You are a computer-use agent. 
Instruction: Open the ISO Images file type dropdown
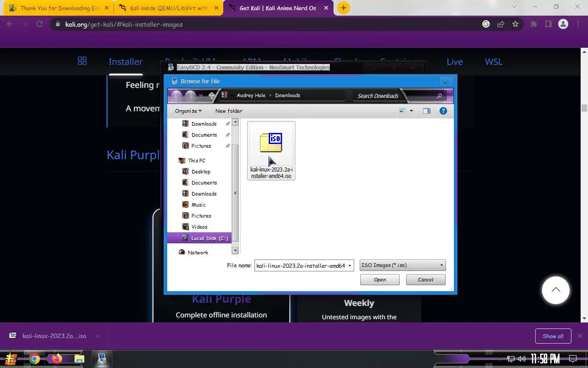(x=402, y=265)
